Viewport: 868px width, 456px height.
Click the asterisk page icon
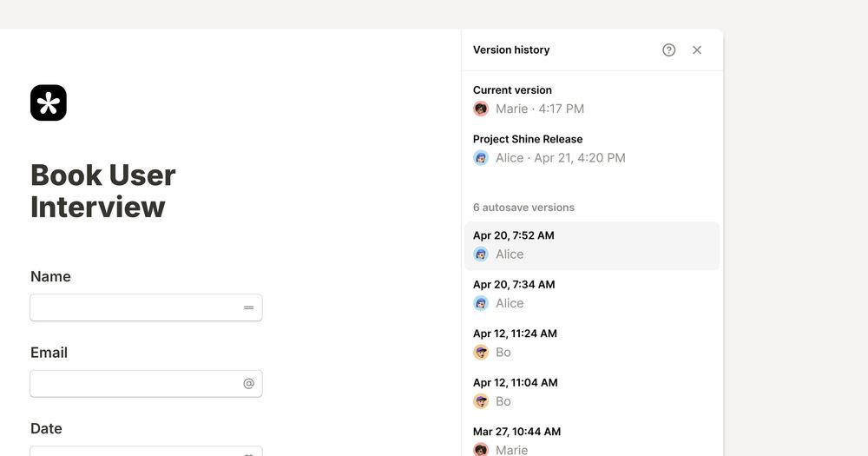[x=49, y=102]
